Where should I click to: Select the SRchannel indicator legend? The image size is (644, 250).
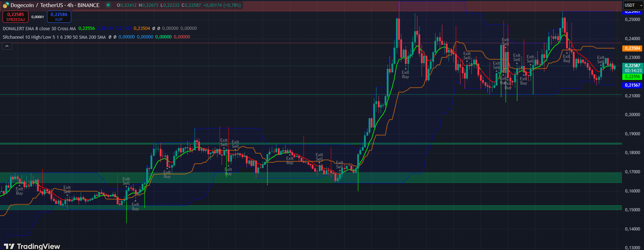click(54, 37)
